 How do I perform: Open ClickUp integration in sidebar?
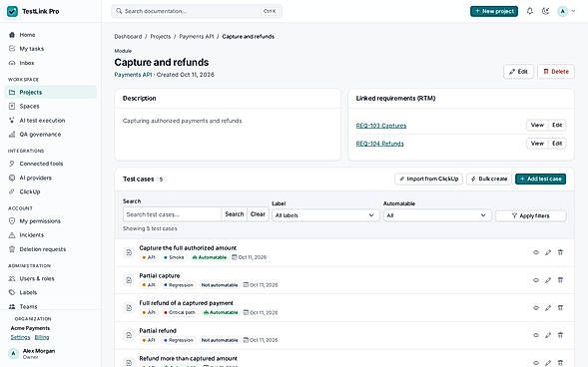tap(50, 191)
